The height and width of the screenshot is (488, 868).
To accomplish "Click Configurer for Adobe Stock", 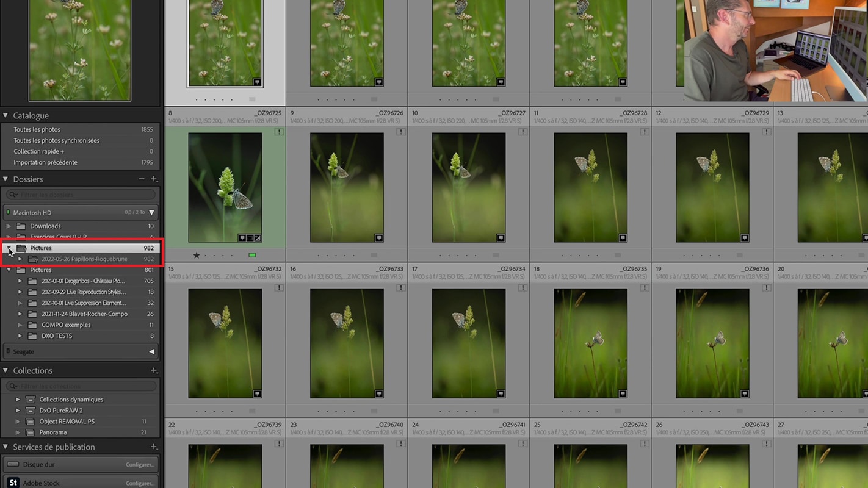I will coord(140,483).
